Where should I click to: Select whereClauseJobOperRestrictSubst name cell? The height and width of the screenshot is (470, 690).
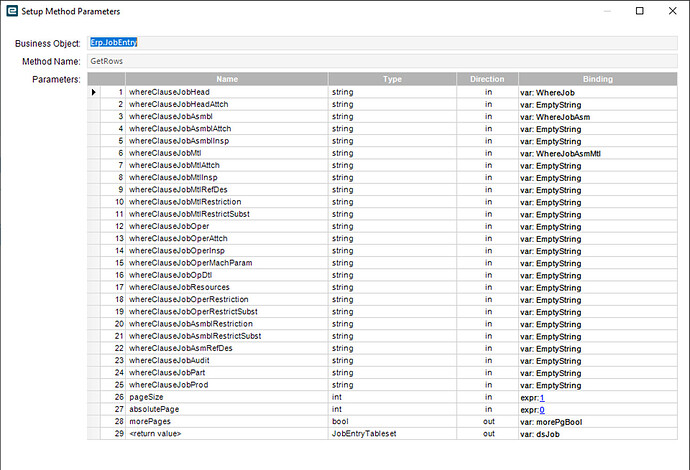click(x=227, y=312)
